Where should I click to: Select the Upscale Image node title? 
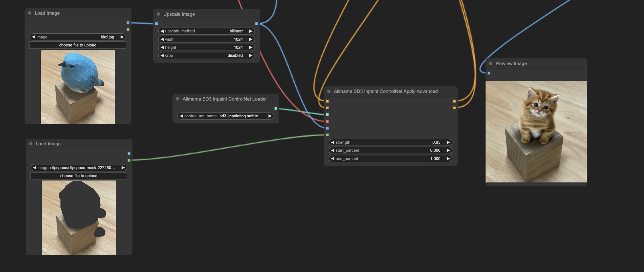(x=179, y=14)
